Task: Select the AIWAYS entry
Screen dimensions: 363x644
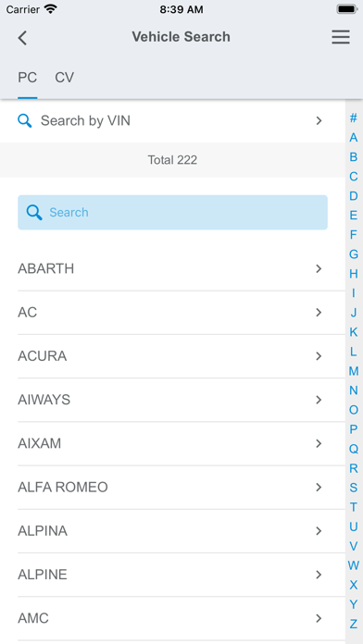Action: [181, 400]
